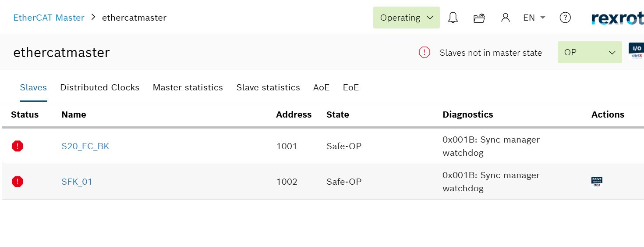Click the red master state warning icon
This screenshot has width=644, height=247.
pyautogui.click(x=424, y=53)
